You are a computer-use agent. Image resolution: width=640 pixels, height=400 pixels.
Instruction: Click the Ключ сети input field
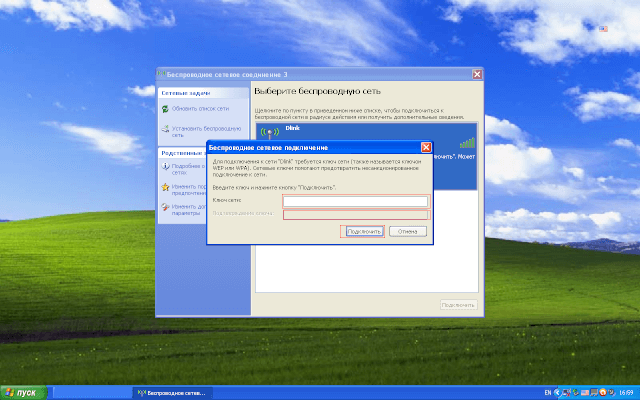355,201
